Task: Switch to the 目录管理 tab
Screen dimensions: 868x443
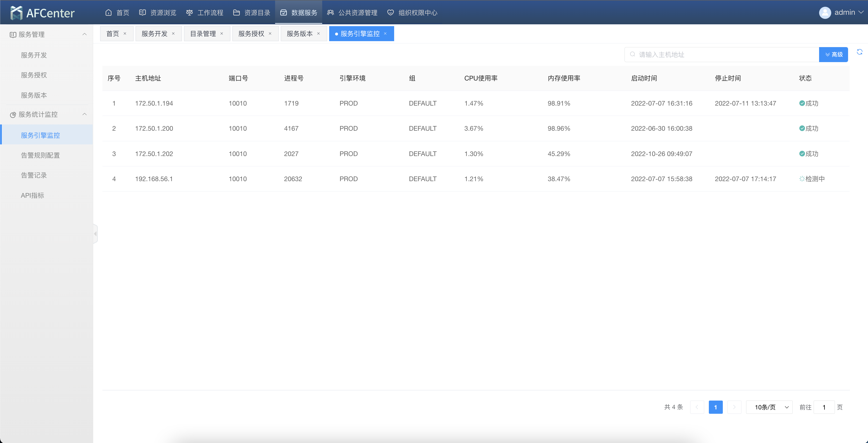Action: click(203, 34)
